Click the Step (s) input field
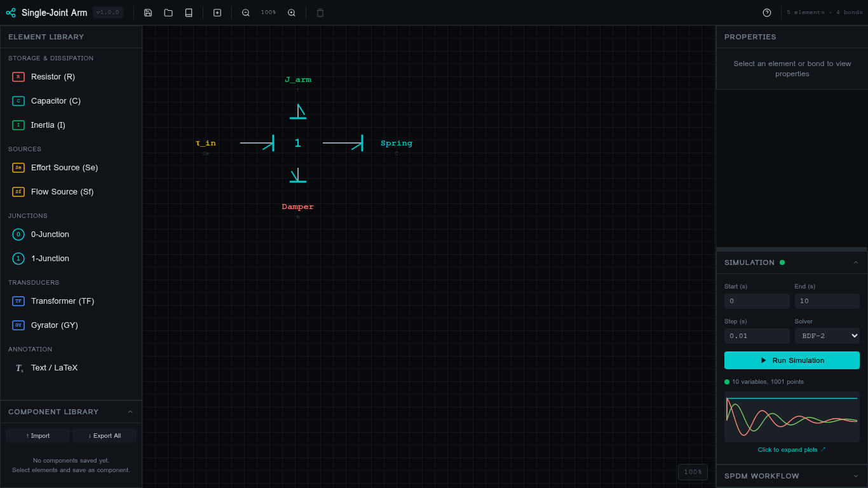 tap(757, 335)
